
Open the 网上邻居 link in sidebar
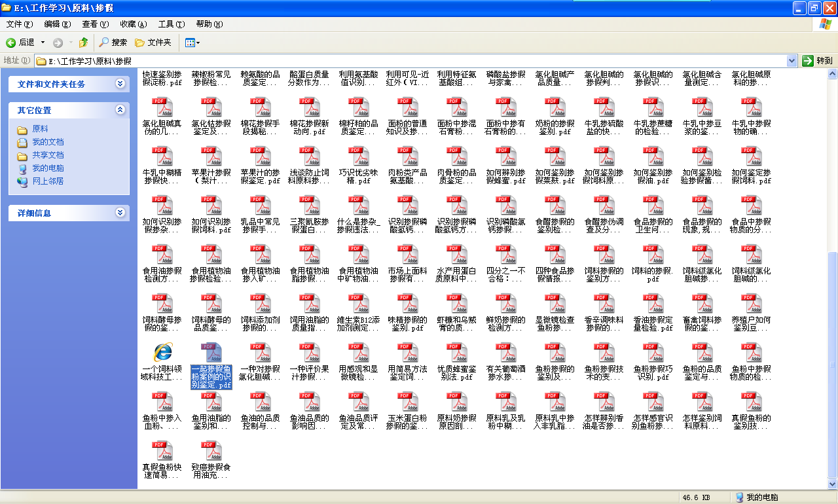tap(48, 181)
